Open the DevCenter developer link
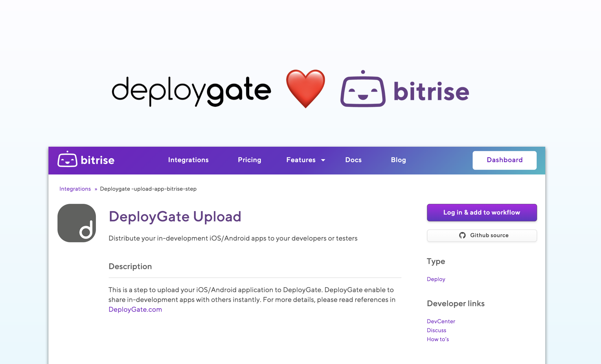This screenshot has width=601, height=364. (441, 321)
